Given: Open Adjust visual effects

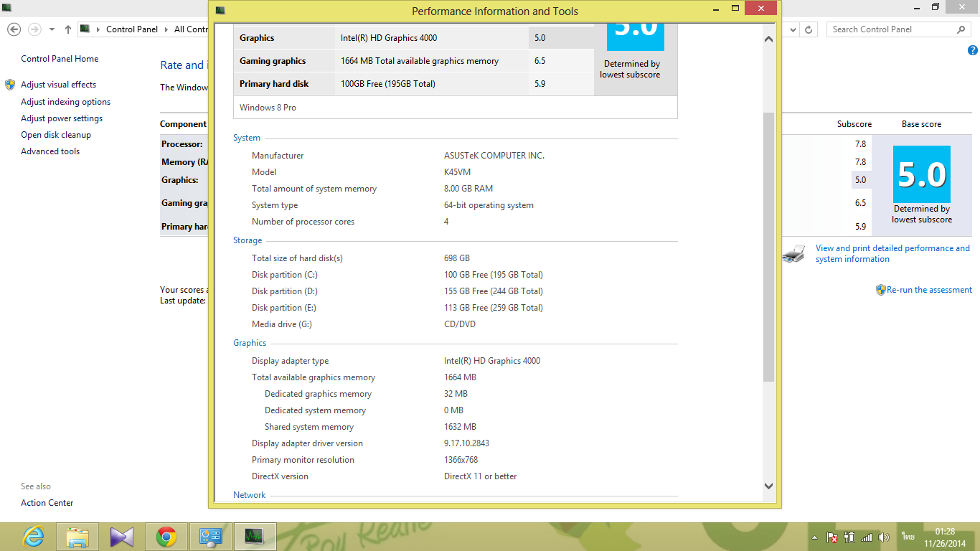Looking at the screenshot, I should coord(58,85).
